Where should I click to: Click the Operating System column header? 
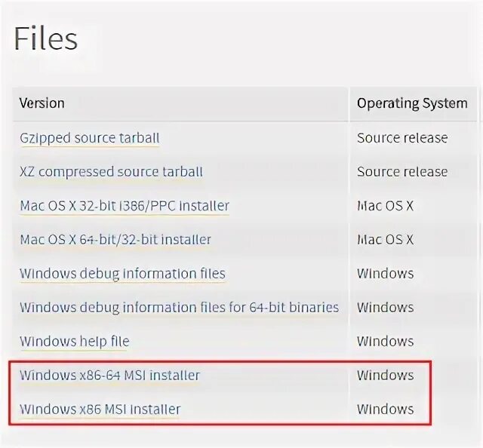pos(412,103)
